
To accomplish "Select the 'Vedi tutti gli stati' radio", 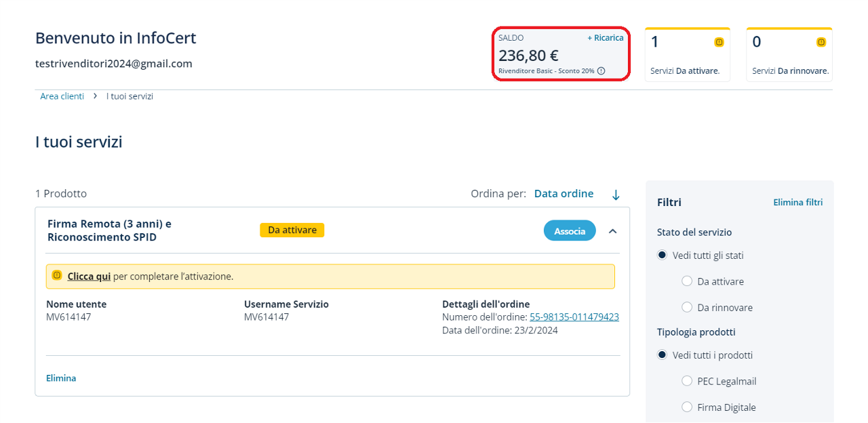I will tap(662, 256).
